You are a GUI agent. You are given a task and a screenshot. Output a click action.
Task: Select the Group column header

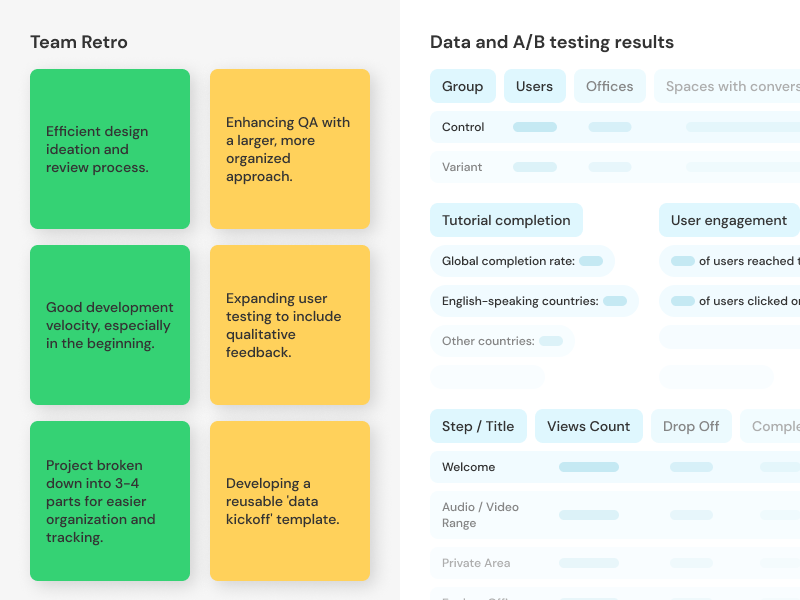(463, 86)
